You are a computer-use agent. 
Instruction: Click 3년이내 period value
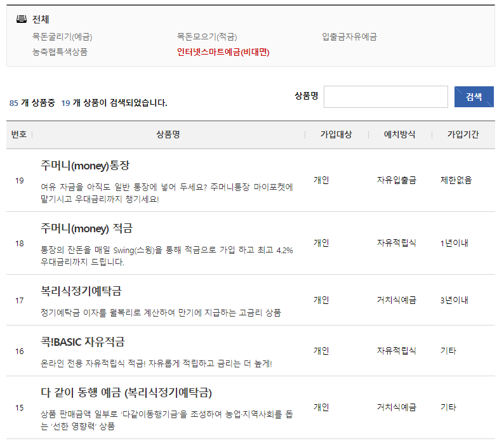[454, 300]
